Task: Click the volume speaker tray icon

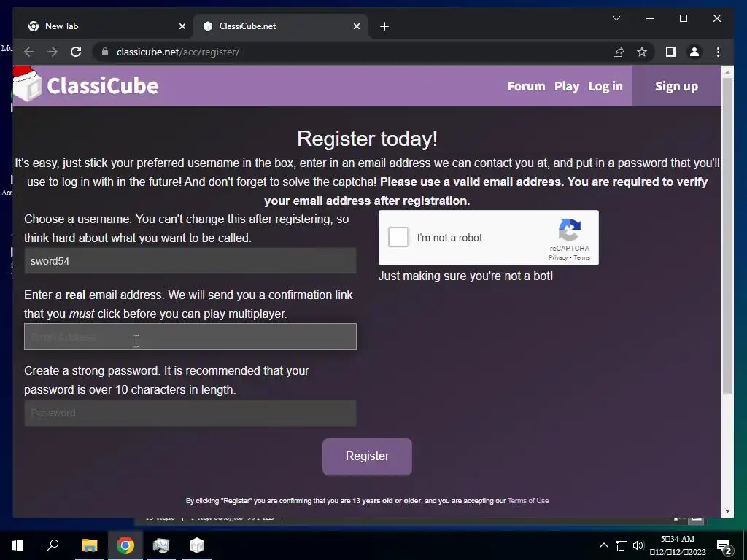Action: pyautogui.click(x=638, y=545)
